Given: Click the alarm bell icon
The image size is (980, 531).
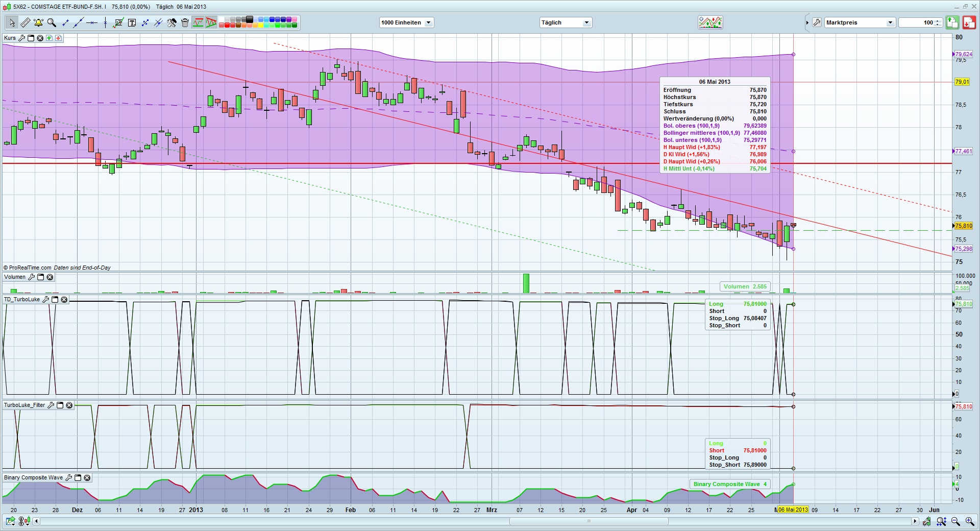Looking at the screenshot, I should (38, 22).
